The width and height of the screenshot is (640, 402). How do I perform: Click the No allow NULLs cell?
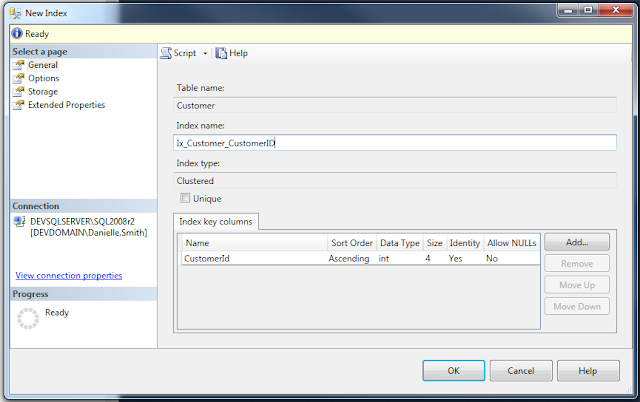click(512, 258)
